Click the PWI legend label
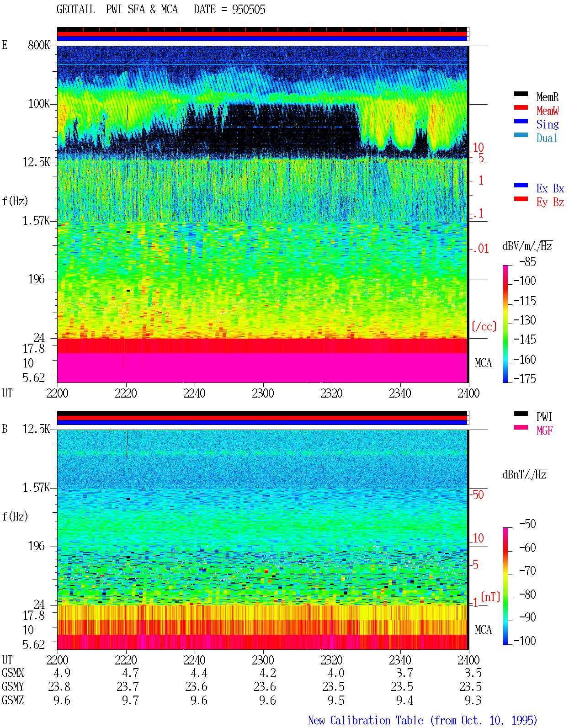Viewport: 585px width, 728px height. pyautogui.click(x=544, y=417)
